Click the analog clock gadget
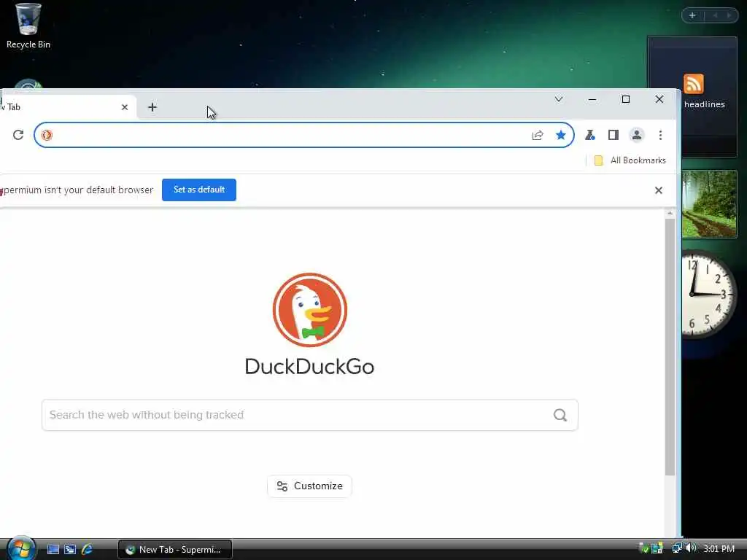 coord(709,295)
